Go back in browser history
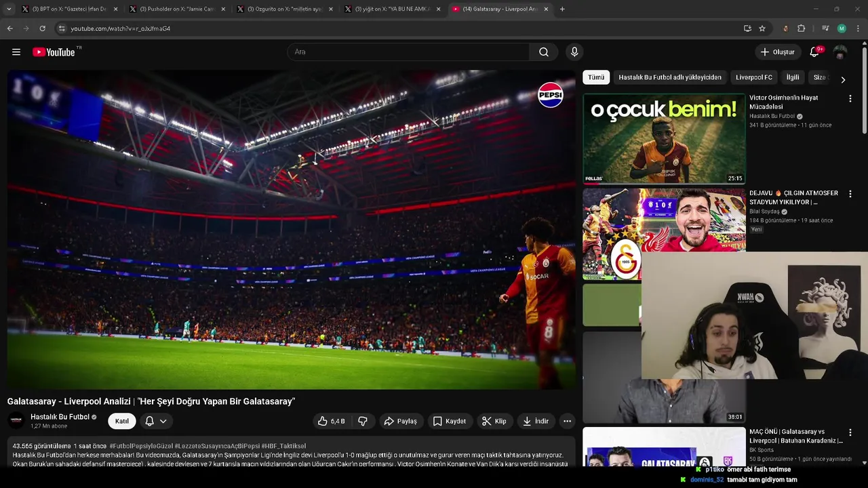 [9, 28]
